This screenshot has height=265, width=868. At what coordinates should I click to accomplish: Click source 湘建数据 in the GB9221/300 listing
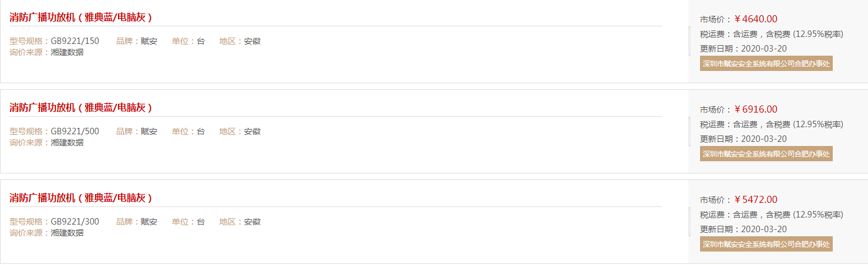click(67, 233)
